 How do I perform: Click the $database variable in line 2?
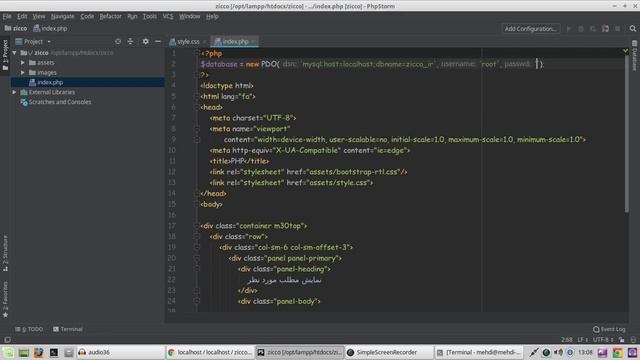(219, 64)
